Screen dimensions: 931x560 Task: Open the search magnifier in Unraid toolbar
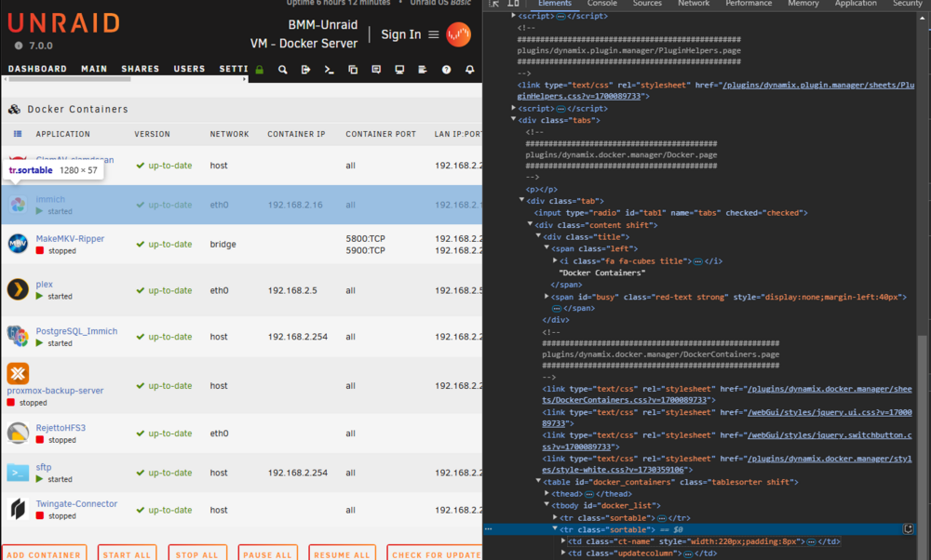pos(283,70)
